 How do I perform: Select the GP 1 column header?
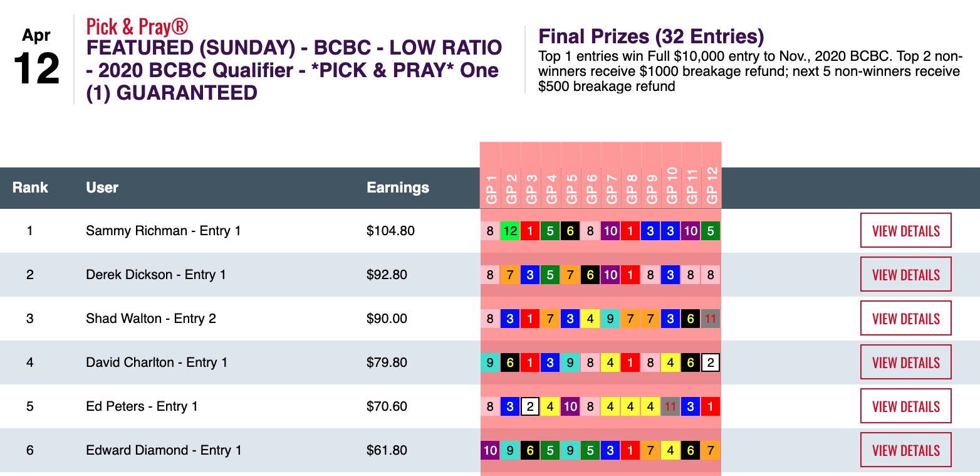[x=491, y=188]
